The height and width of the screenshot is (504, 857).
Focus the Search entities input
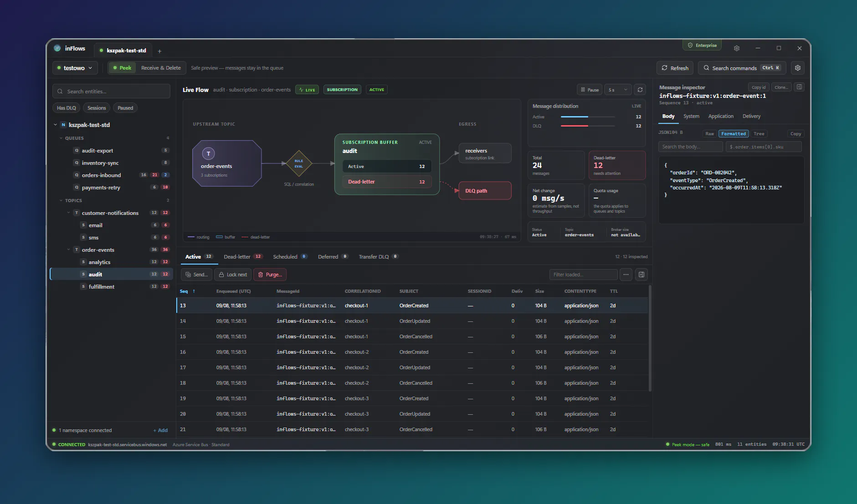click(112, 92)
